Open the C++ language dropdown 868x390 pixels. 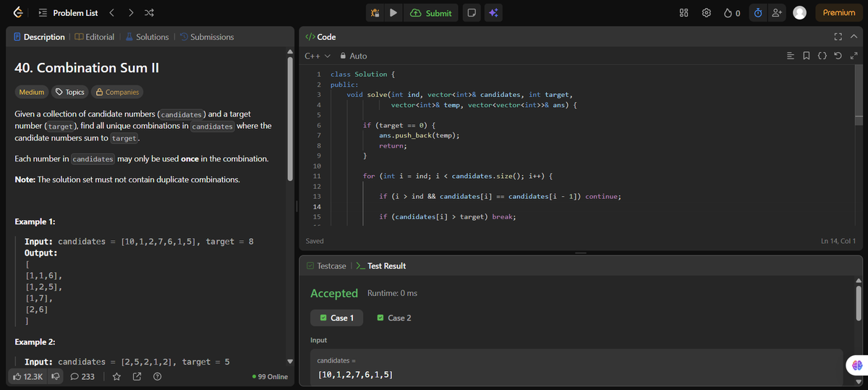click(x=318, y=56)
